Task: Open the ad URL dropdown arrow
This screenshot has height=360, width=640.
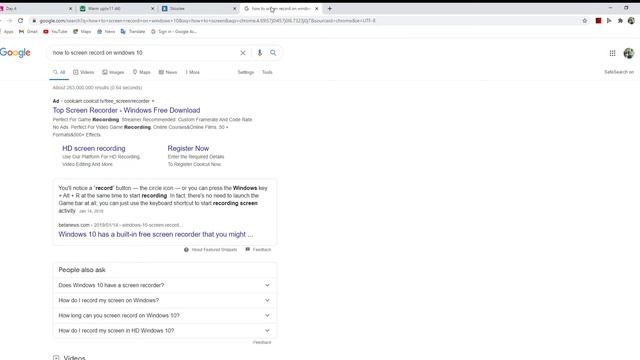Action: click(x=153, y=101)
